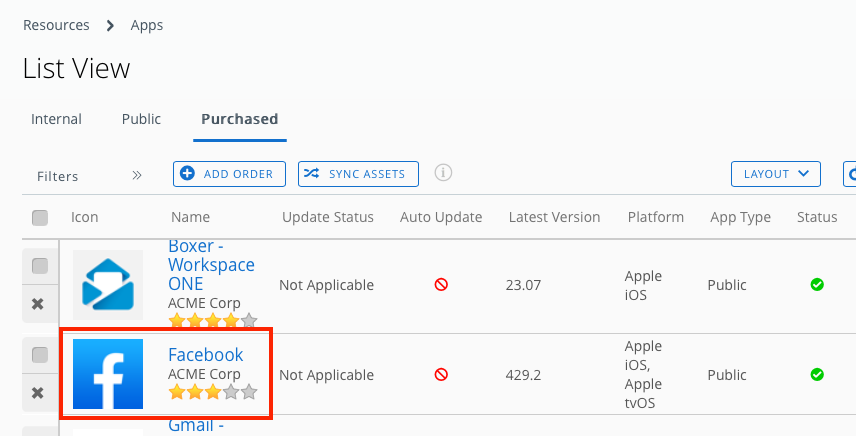Check the Facebook row checkbox
The height and width of the screenshot is (436, 856).
[x=40, y=355]
